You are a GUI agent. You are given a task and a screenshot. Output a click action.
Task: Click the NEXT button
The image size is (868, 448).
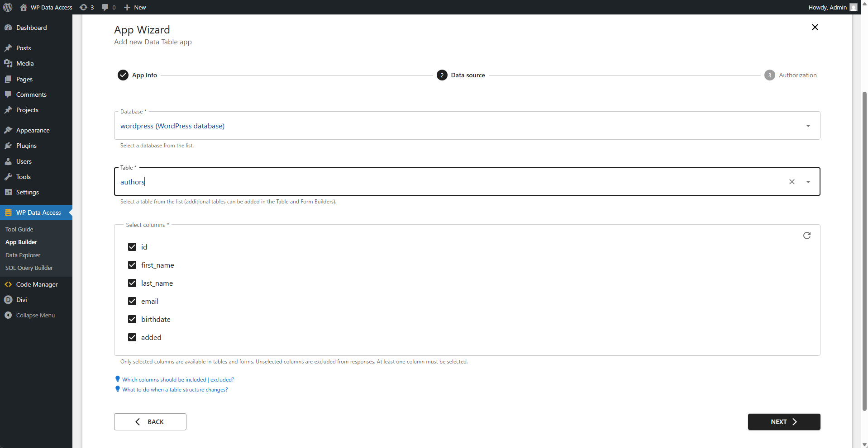[x=783, y=421]
